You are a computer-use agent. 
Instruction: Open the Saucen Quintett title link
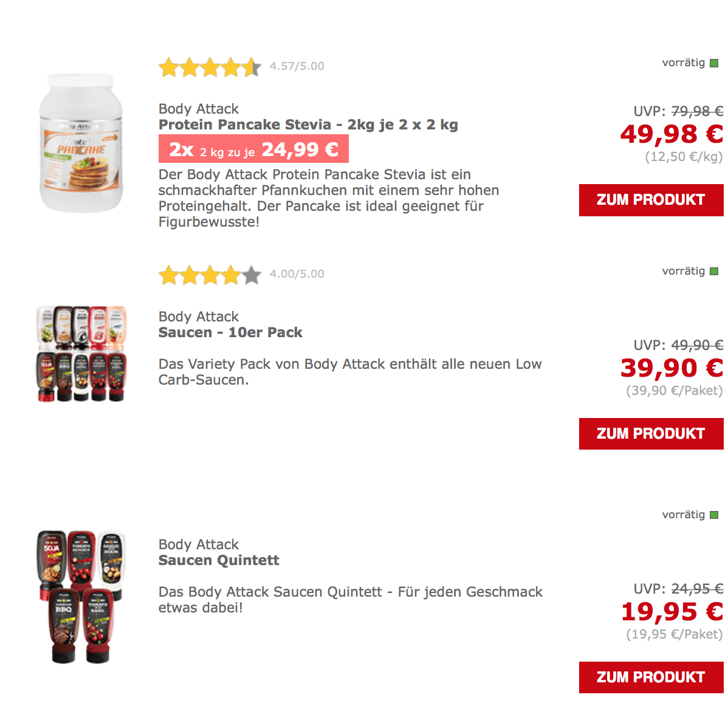pyautogui.click(x=219, y=560)
